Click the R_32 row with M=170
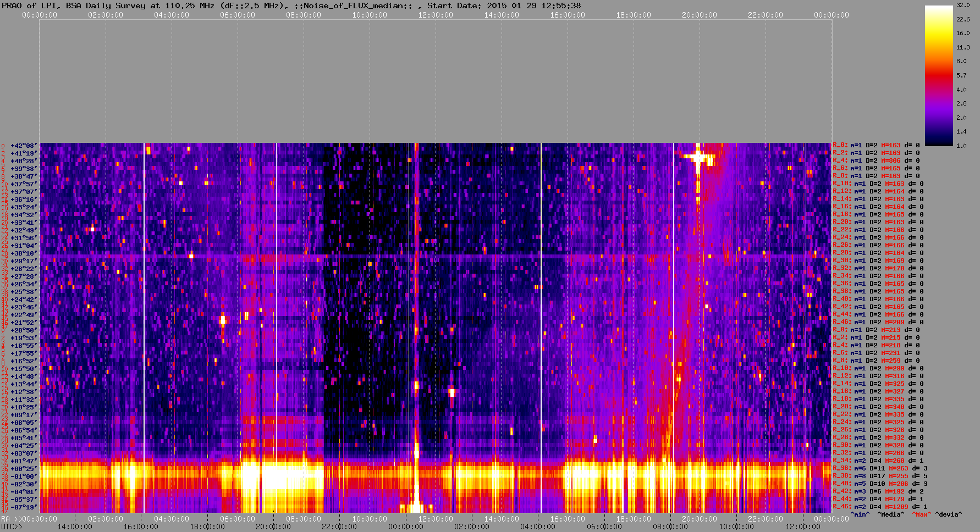980x532 pixels. pos(878,269)
